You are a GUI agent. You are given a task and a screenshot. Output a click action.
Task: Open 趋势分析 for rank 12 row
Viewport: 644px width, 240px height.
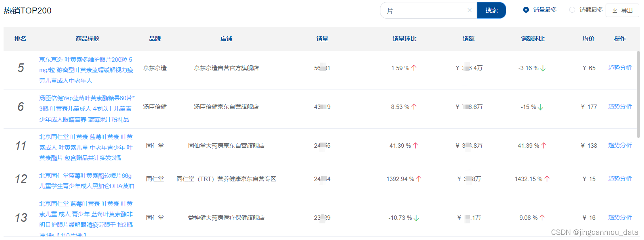pos(620,179)
